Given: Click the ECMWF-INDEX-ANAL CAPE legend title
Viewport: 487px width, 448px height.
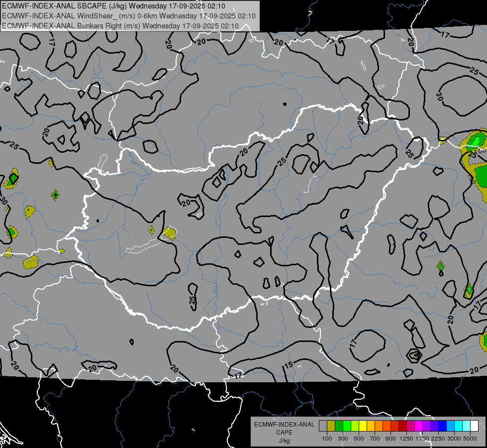Looking at the screenshot, I should click(284, 428).
